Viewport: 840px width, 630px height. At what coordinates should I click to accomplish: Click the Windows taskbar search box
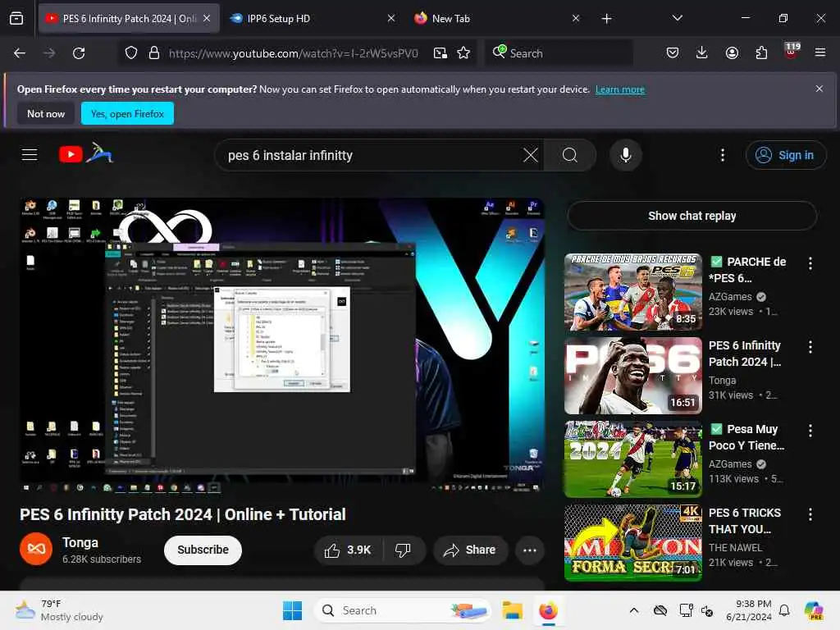[x=403, y=610]
